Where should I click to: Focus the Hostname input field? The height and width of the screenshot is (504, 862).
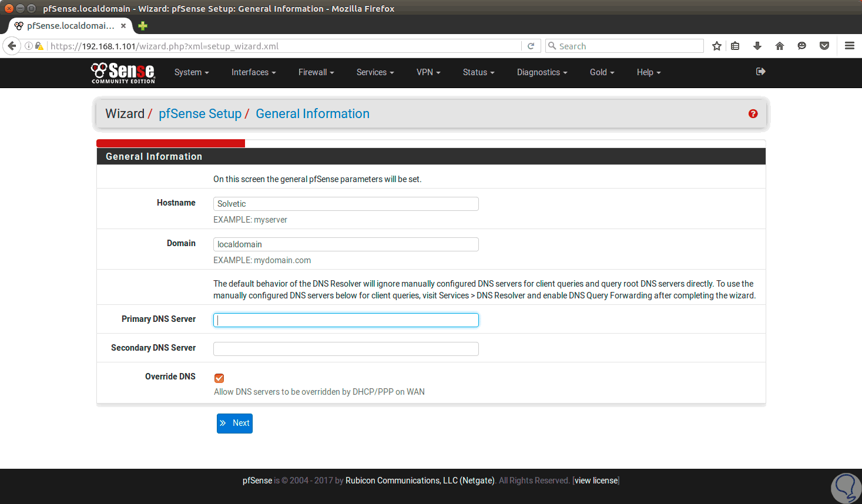346,204
